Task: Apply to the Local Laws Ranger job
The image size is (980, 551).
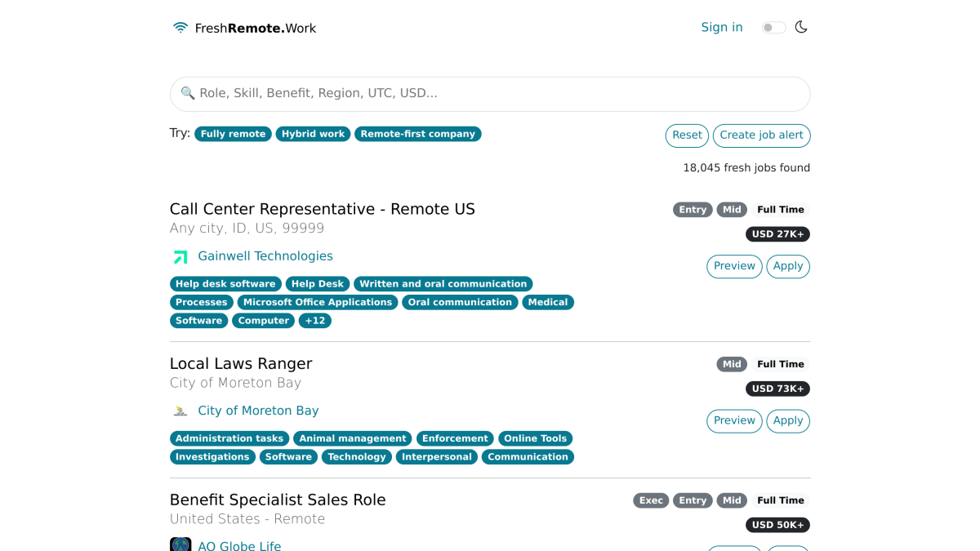Action: tap(788, 420)
